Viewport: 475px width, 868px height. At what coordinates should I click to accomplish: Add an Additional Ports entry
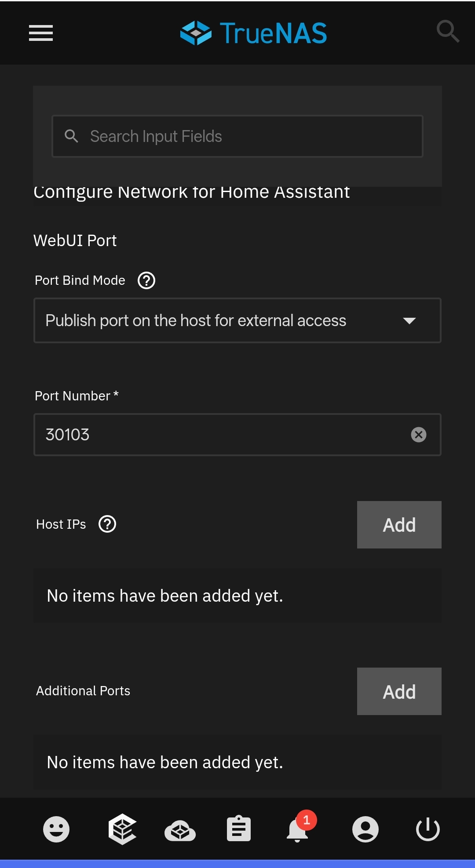(399, 691)
